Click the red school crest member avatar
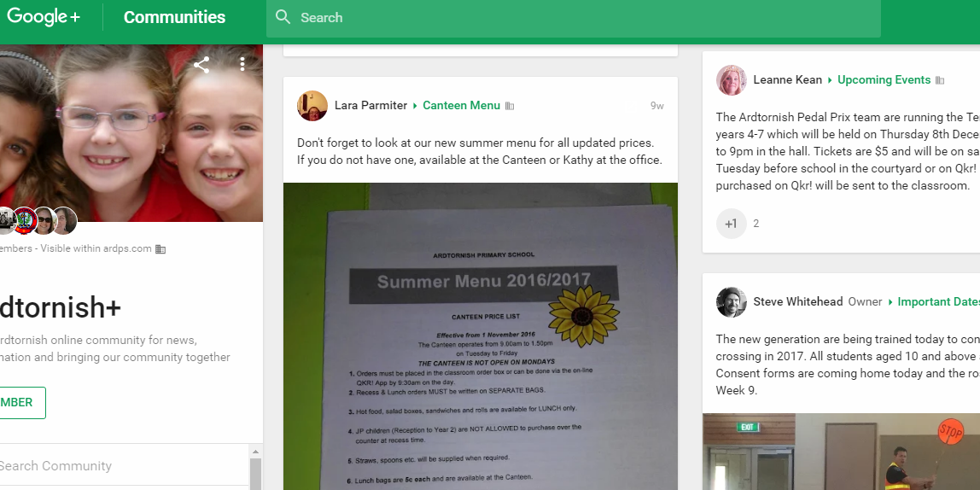This screenshot has width=980, height=490. point(25,220)
